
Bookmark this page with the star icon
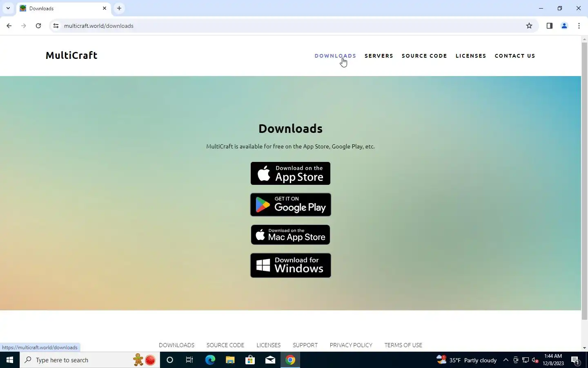pos(529,26)
